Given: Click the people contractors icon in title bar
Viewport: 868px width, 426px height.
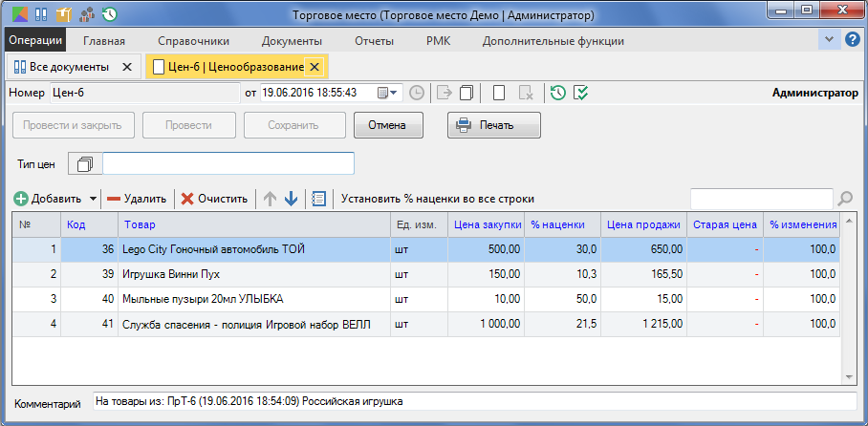Looking at the screenshot, I should [x=87, y=13].
